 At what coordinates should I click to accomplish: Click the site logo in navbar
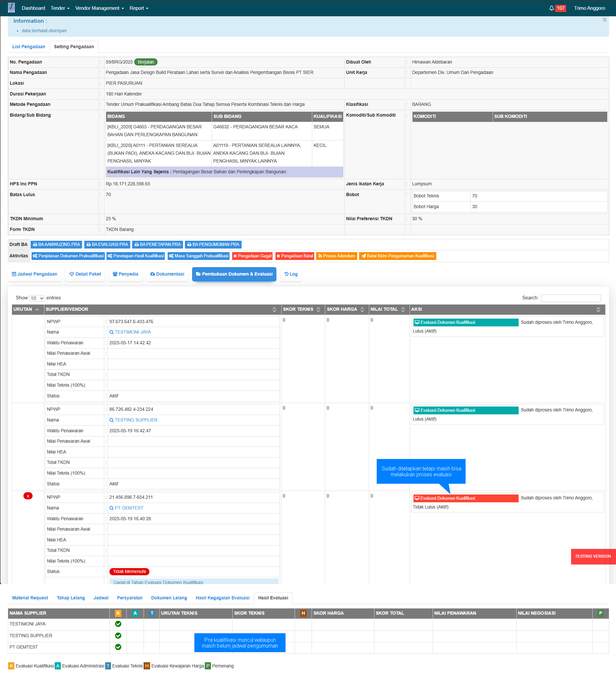(x=11, y=8)
